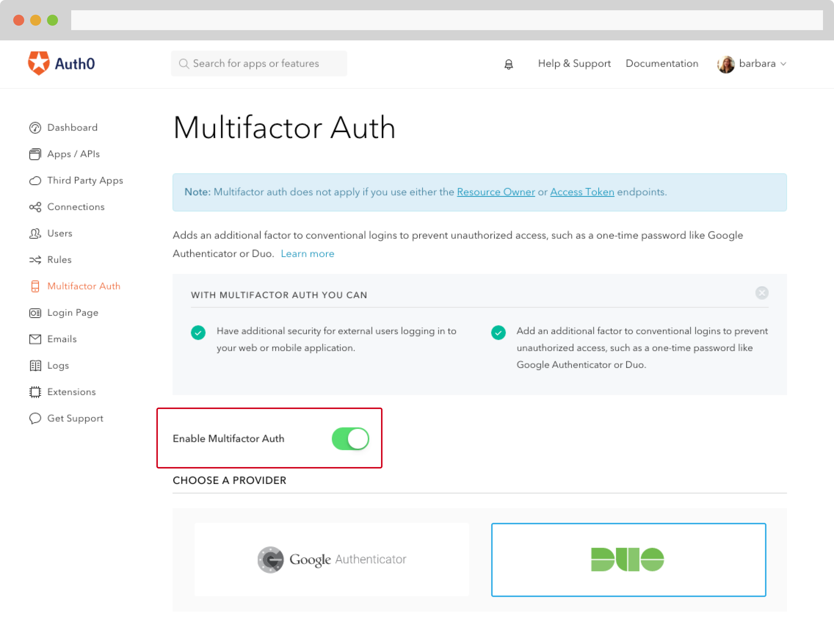Go to Apps / APIs section
The image size is (834, 644).
coord(73,153)
